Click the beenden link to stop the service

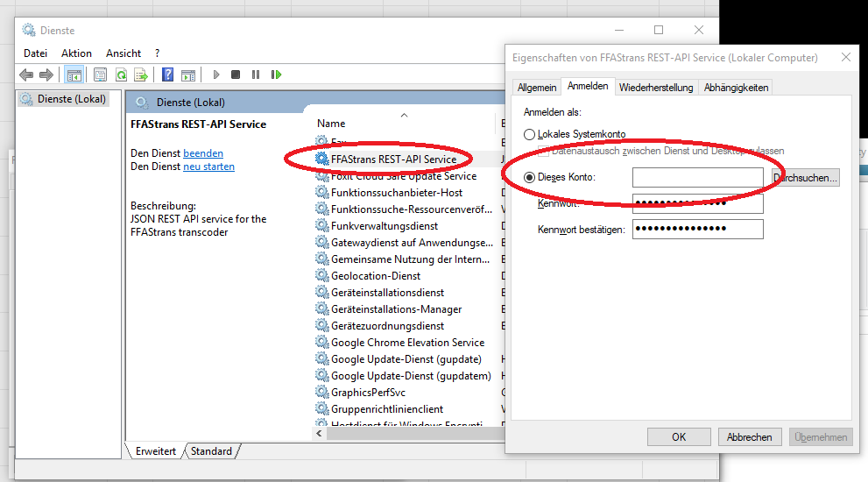(203, 152)
